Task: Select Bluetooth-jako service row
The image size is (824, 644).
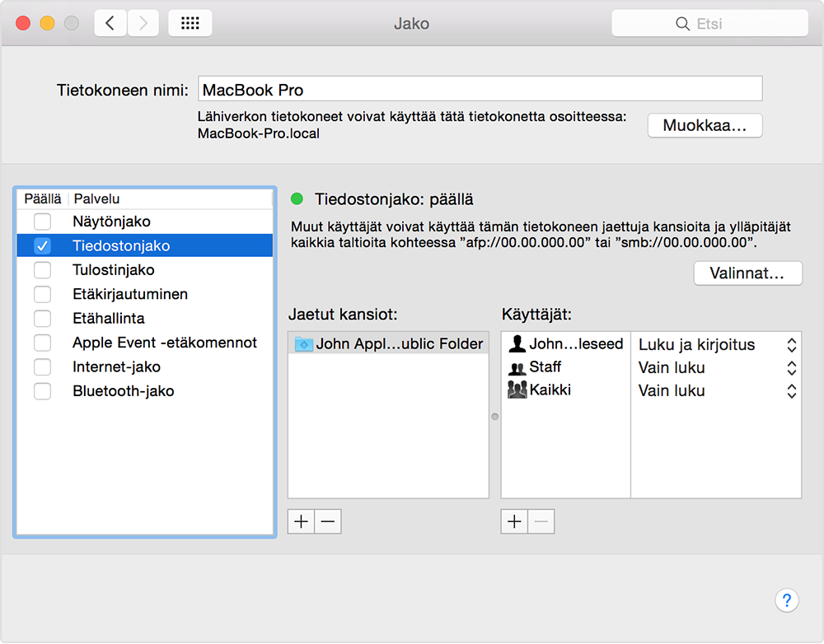Action: click(x=145, y=391)
